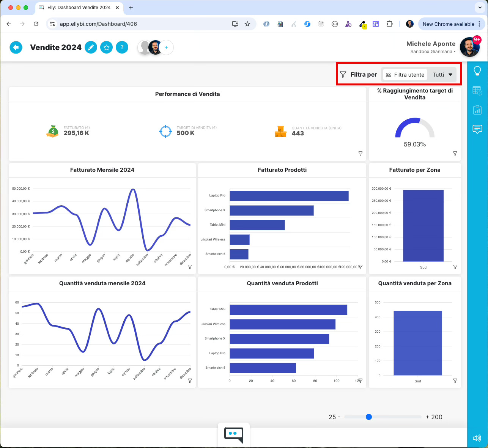The height and width of the screenshot is (448, 488).
Task: Click the 59.03% gauge value
Action: point(415,145)
